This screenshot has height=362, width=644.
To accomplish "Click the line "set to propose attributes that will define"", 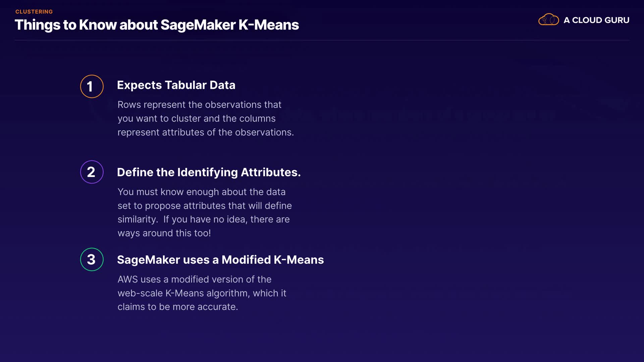I will coord(205,205).
